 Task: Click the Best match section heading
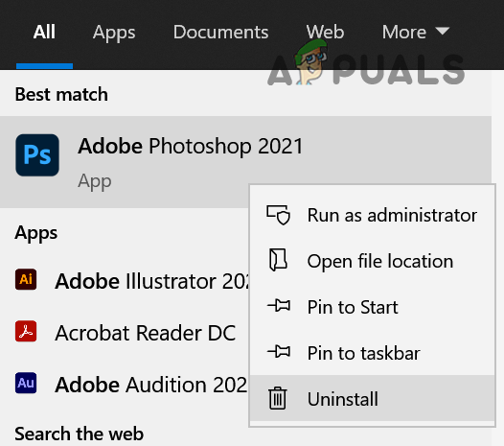pyautogui.click(x=61, y=94)
